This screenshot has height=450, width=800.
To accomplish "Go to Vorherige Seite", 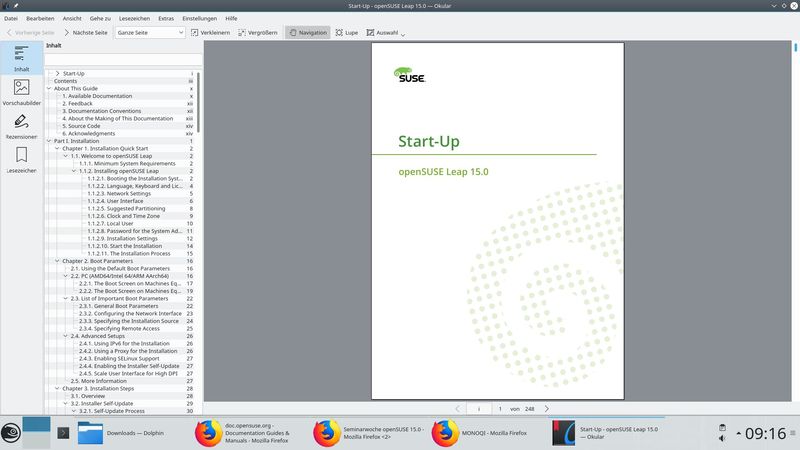I will pos(30,33).
